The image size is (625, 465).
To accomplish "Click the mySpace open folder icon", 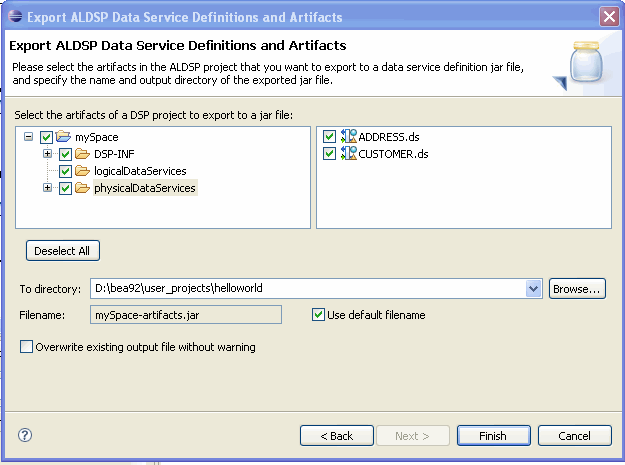I will (63, 136).
